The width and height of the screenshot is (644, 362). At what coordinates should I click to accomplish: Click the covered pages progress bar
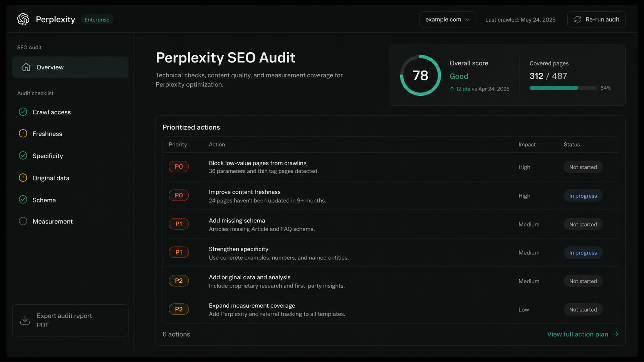pos(563,88)
